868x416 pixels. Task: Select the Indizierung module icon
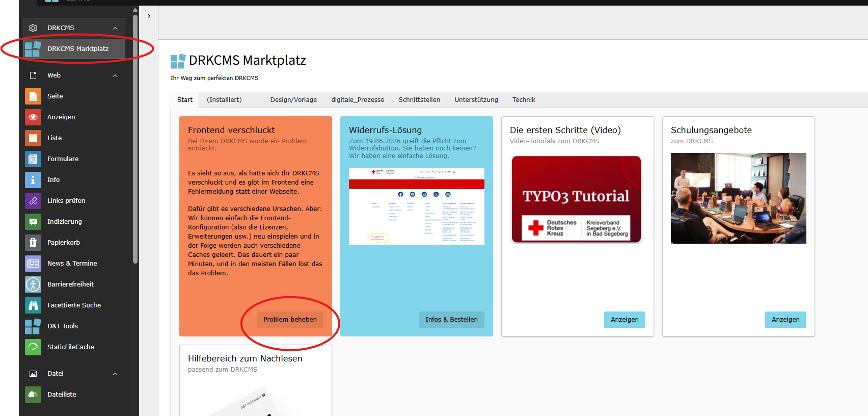tap(33, 222)
